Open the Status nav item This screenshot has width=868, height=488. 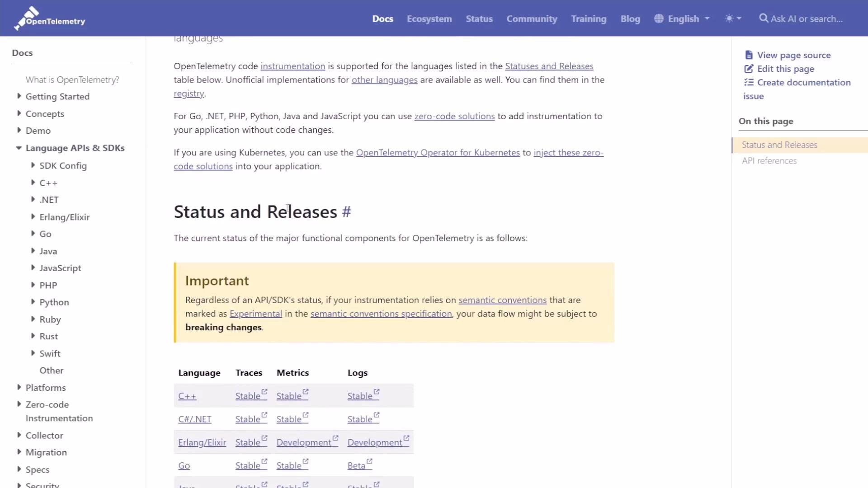(x=479, y=19)
